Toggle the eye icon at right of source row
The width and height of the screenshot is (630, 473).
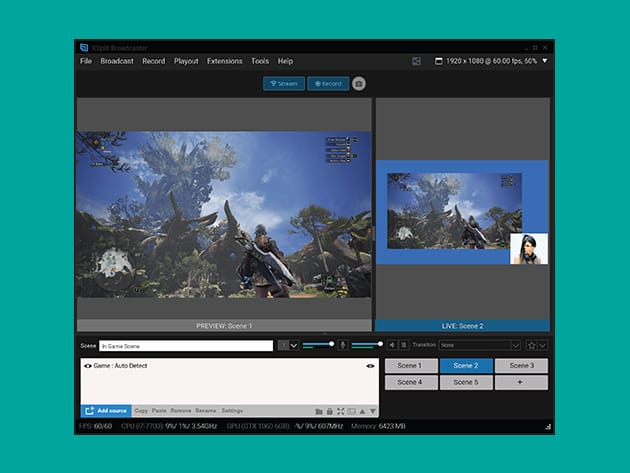370,366
